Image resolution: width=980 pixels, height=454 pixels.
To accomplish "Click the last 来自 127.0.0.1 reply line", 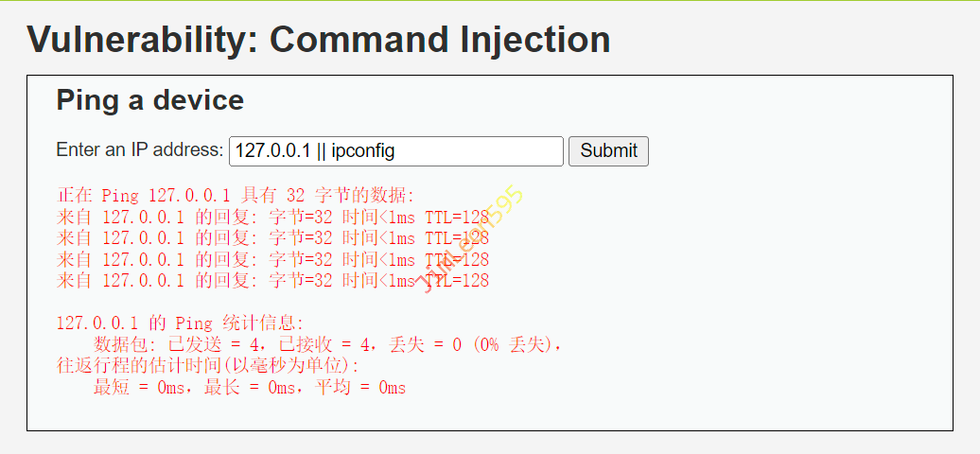I will coord(272,280).
